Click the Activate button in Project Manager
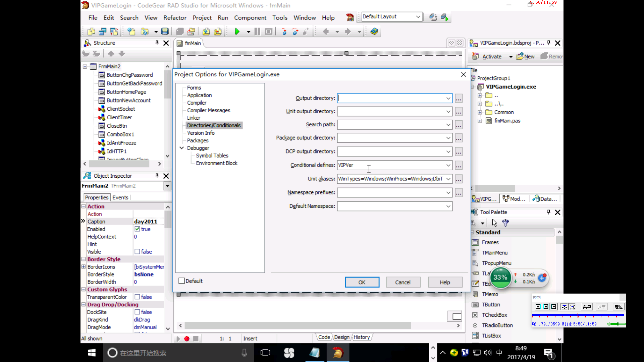 pyautogui.click(x=487, y=57)
